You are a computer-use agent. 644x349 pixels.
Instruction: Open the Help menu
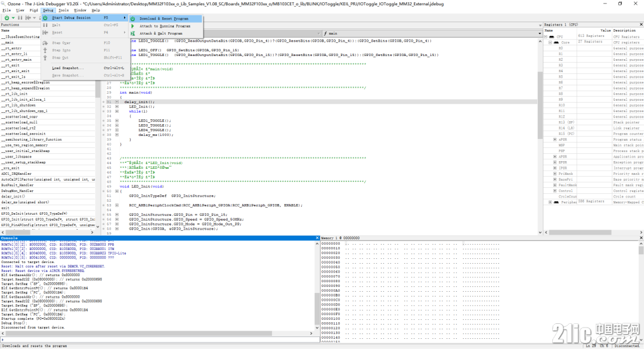pos(95,10)
